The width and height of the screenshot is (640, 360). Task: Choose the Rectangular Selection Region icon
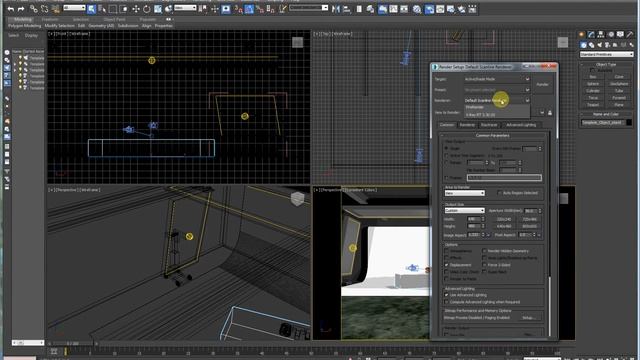113,9
